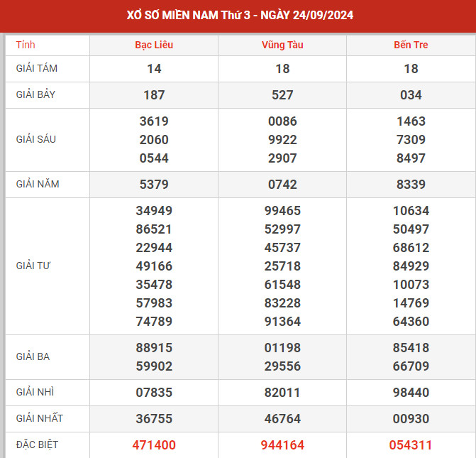476x458 pixels.
Task: Select giải nhì number 98440
Action: (411, 393)
